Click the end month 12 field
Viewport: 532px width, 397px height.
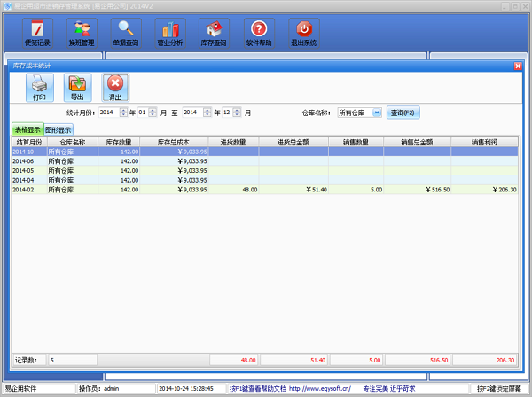click(x=228, y=113)
